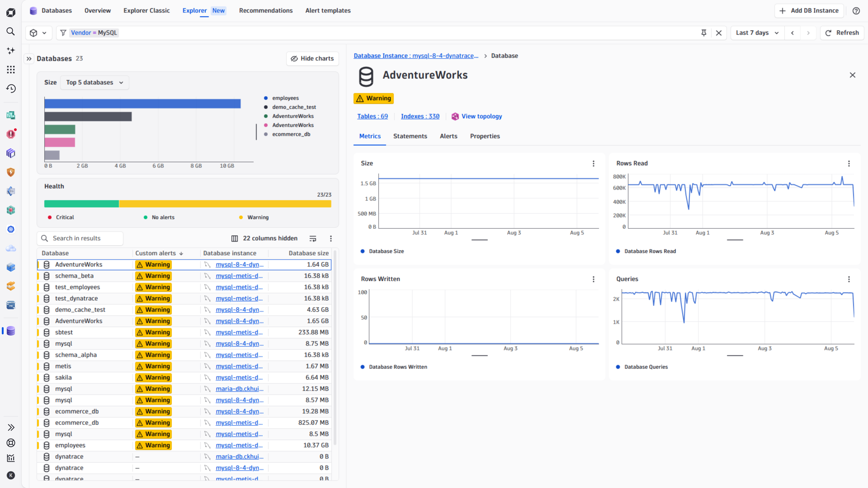
Task: Toggle the Warning health legend entry
Action: 254,217
